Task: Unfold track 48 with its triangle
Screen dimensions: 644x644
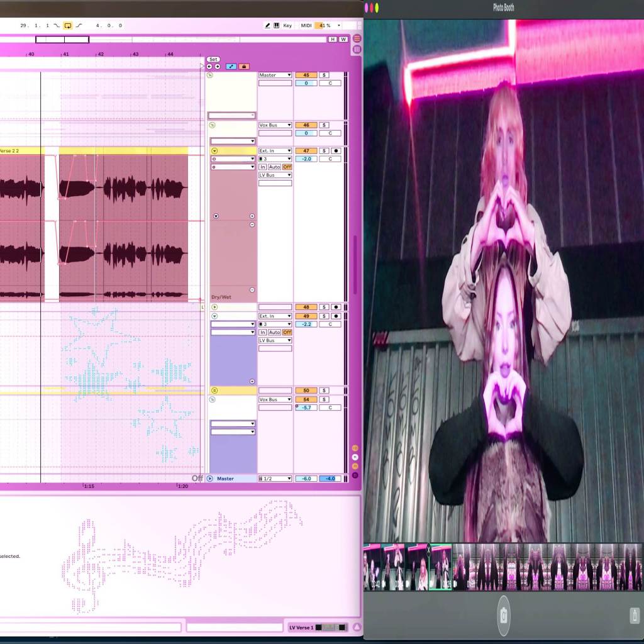Action: (x=214, y=307)
